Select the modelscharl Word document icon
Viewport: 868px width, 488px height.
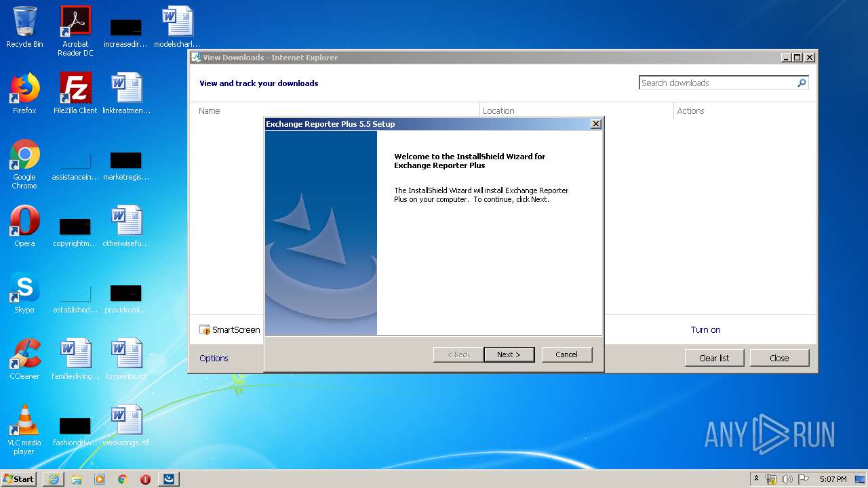tap(177, 27)
